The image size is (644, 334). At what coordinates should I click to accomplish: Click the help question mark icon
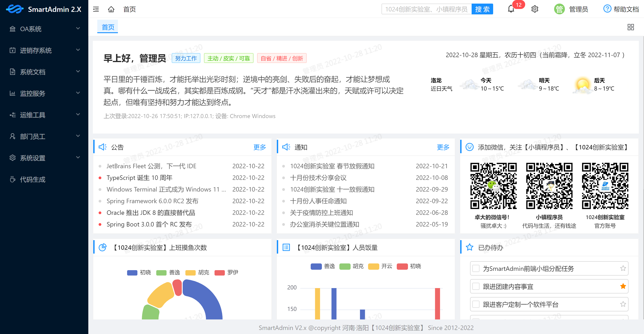607,9
